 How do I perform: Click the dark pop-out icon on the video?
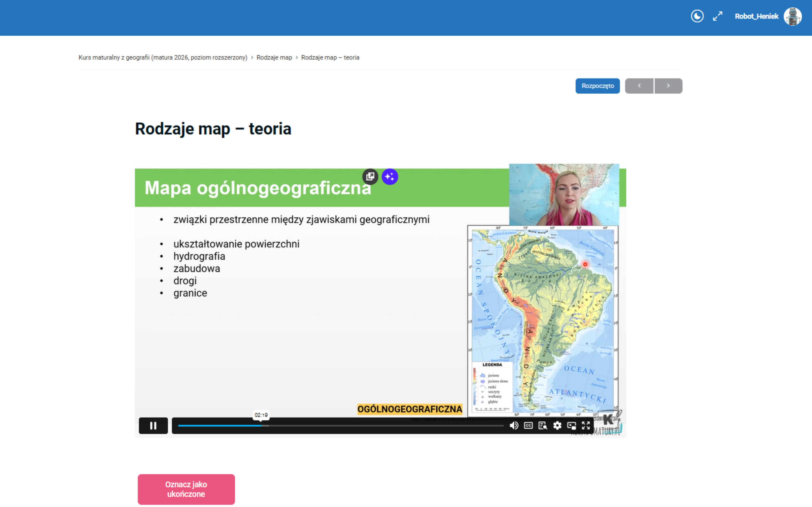tap(370, 176)
